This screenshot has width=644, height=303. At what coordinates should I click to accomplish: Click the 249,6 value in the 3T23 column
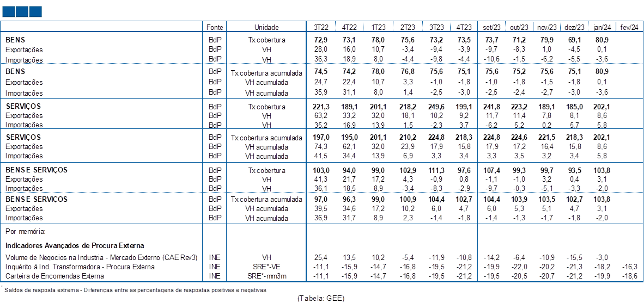tap(436, 107)
